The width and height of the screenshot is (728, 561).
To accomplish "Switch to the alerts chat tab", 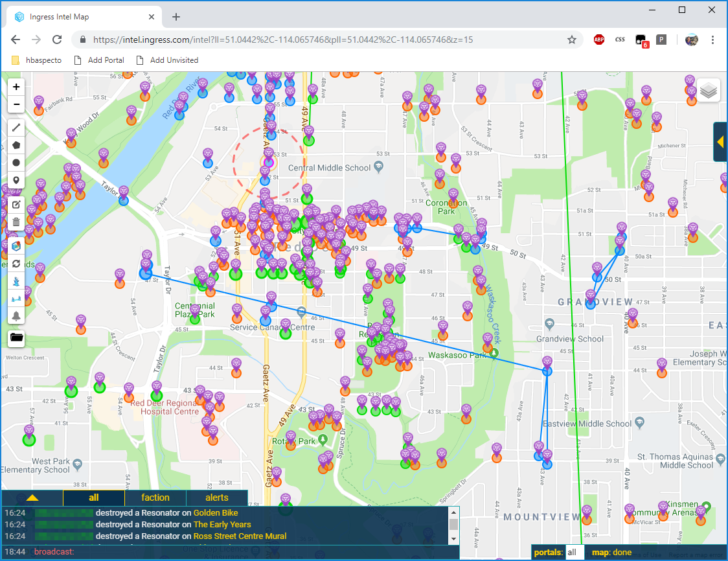I will click(217, 498).
